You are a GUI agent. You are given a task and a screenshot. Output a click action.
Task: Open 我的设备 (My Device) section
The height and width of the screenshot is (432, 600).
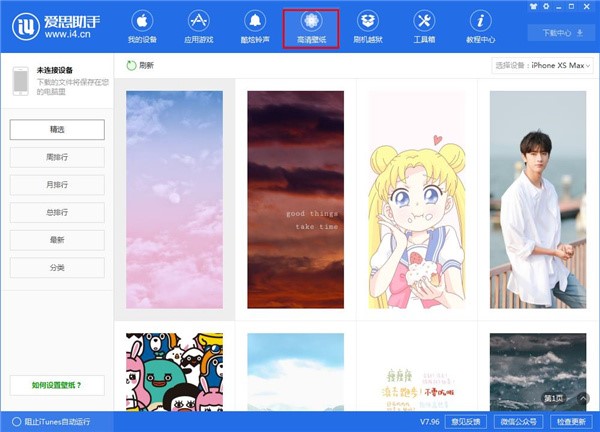142,27
